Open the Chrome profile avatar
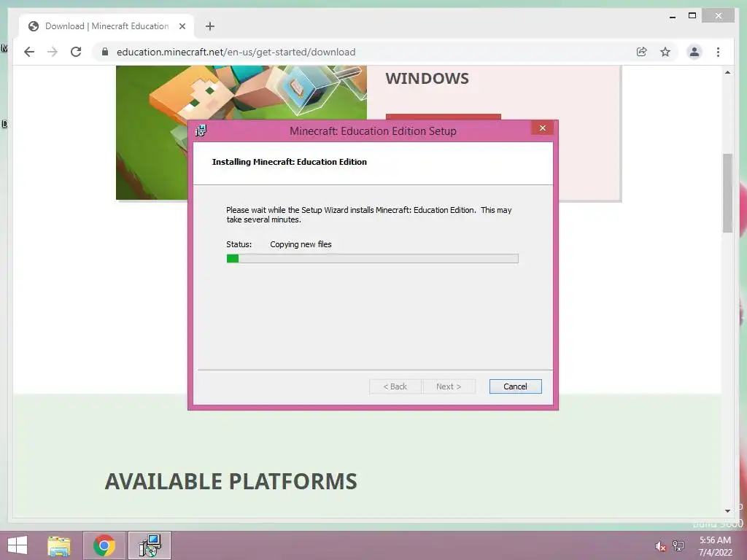 (694, 52)
